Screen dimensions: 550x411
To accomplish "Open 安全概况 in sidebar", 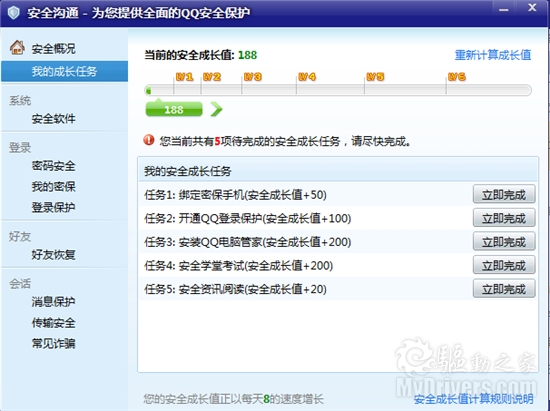I will pyautogui.click(x=53, y=49).
